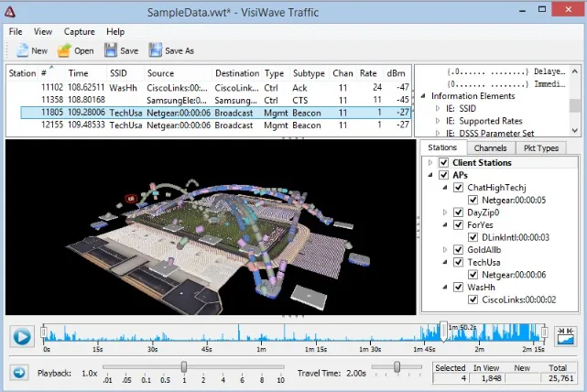Image resolution: width=587 pixels, height=392 pixels.
Task: Click the Save As toolbar icon
Action: (156, 50)
